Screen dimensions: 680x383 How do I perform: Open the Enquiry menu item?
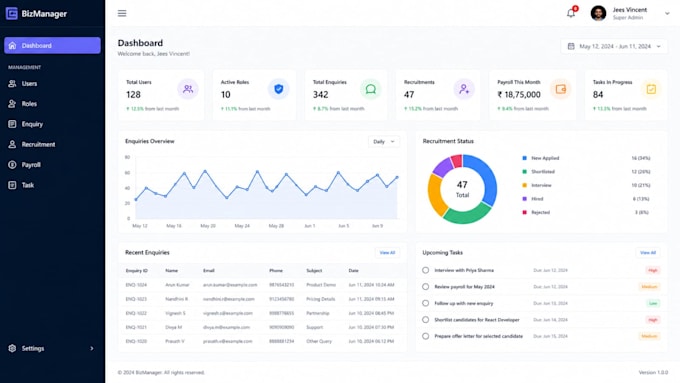52,124
